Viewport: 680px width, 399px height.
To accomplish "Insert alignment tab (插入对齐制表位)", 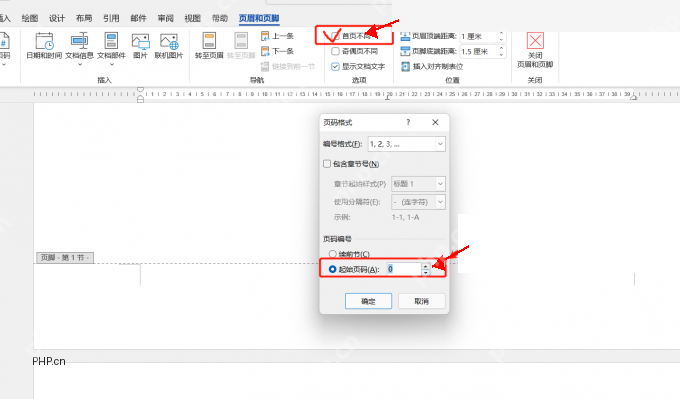I will [x=432, y=66].
